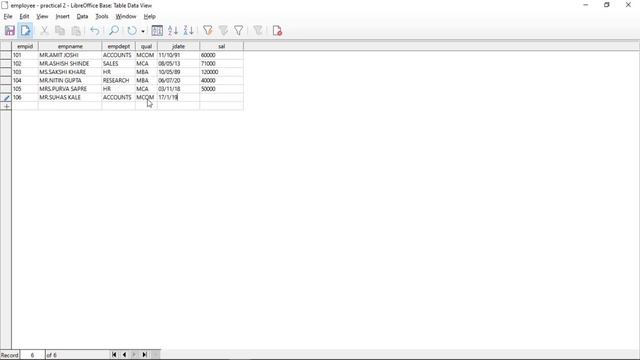Open the Data menu
Viewport: 640px width, 360px height.
pos(82,16)
